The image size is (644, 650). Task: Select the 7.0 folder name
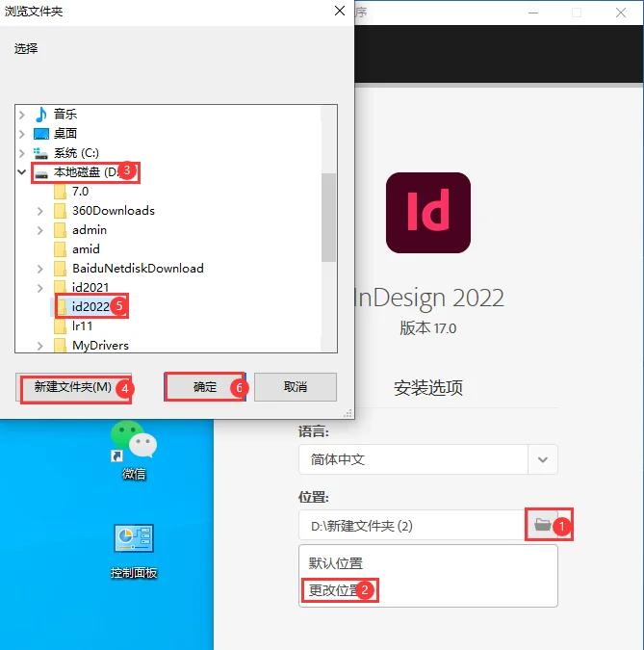point(80,192)
